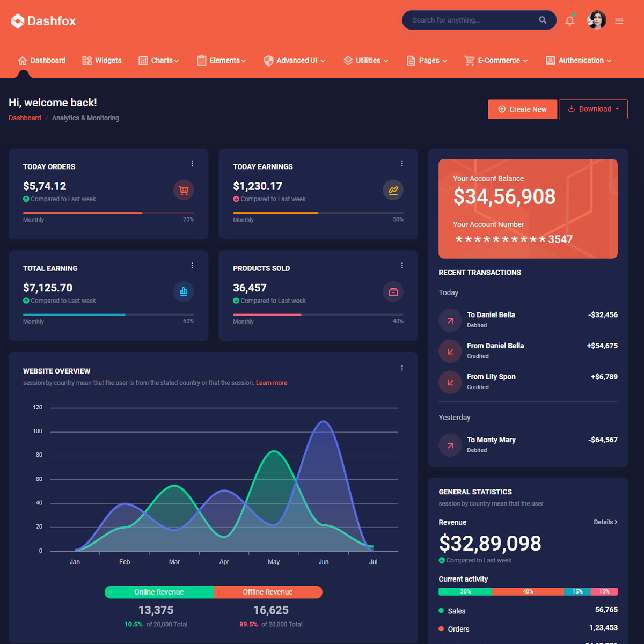Viewport: 644px width, 644px height.
Task: Expand the Pages menu
Action: tap(427, 61)
